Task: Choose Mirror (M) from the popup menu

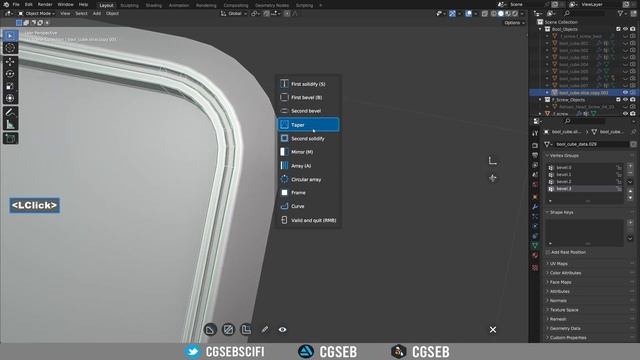Action: click(309, 152)
